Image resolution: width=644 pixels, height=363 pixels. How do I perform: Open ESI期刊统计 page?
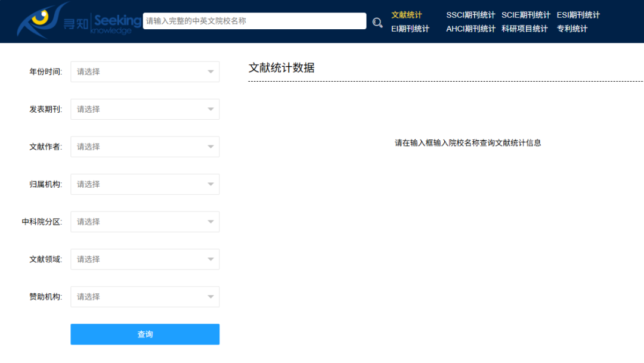(578, 15)
